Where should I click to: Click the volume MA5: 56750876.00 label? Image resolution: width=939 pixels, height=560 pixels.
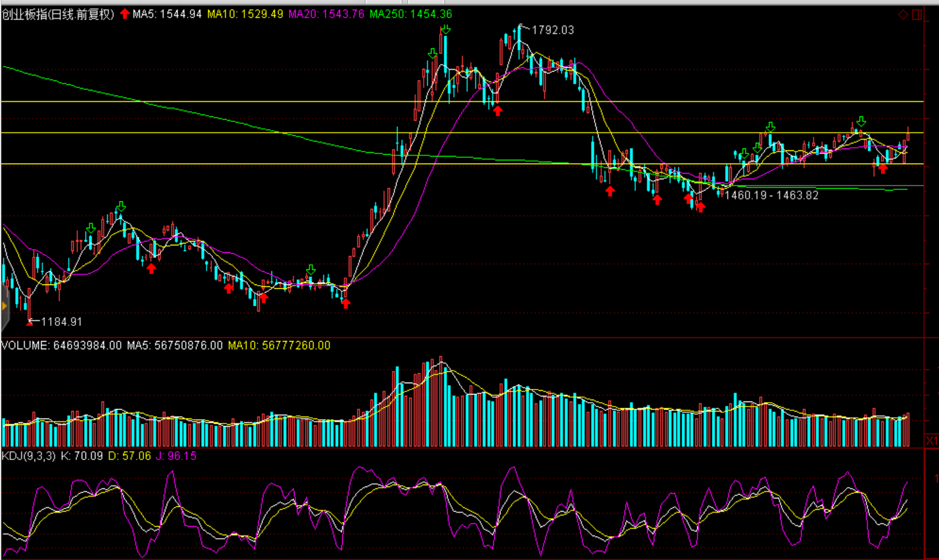174,345
